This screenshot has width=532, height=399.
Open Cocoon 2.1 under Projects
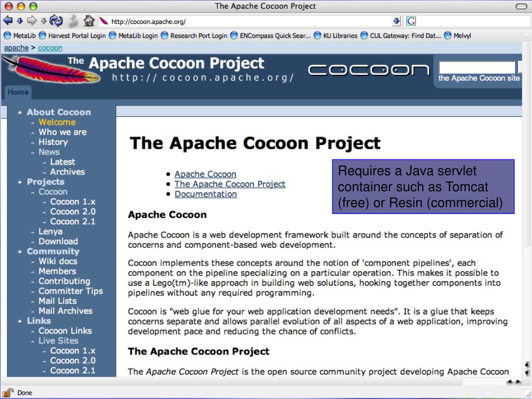click(73, 221)
